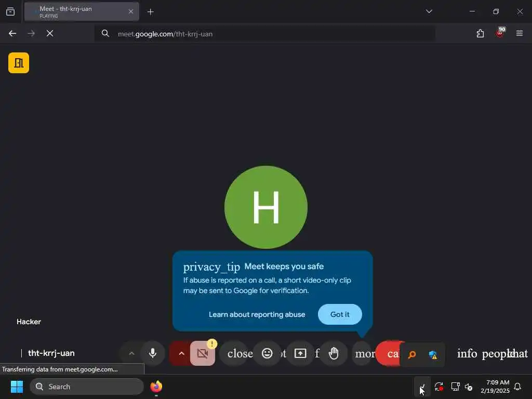The width and height of the screenshot is (532, 399).
Task: Click the present screen icon
Action: click(300, 353)
